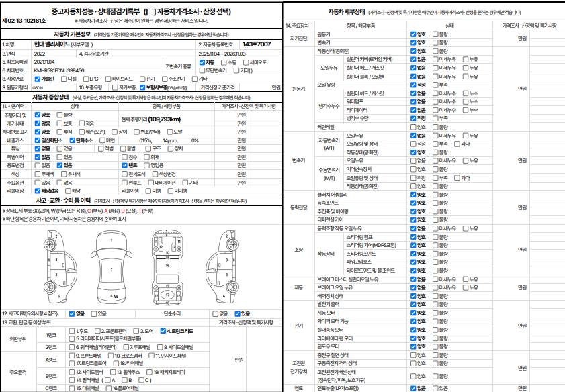This screenshot has height=392, width=565.
Task: Select the 무채색 color checkbox
Action: coord(38,175)
